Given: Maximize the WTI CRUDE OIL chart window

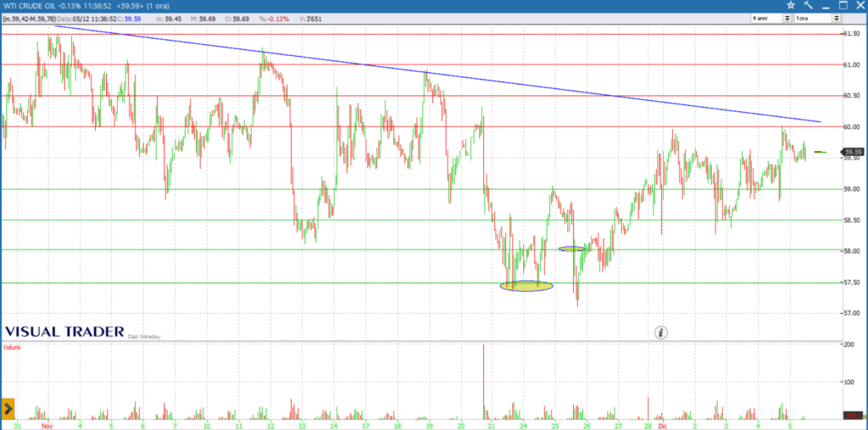Looking at the screenshot, I should [x=843, y=5].
